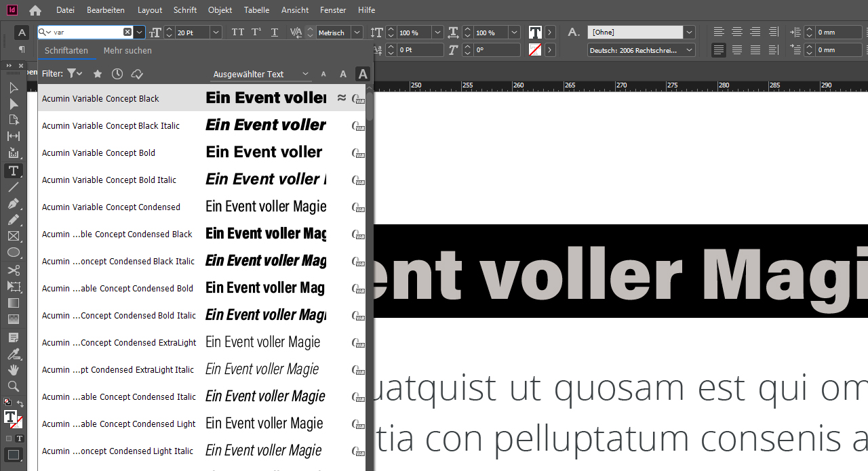Select the Zoom tool

point(13,386)
